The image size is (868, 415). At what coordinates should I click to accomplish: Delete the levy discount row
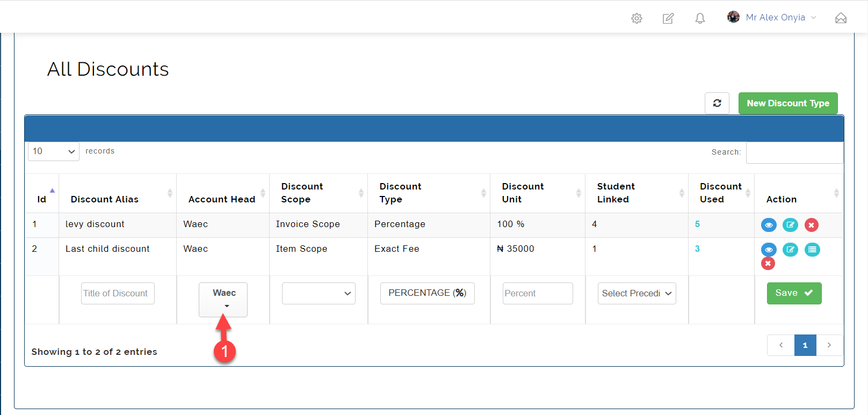click(x=812, y=225)
